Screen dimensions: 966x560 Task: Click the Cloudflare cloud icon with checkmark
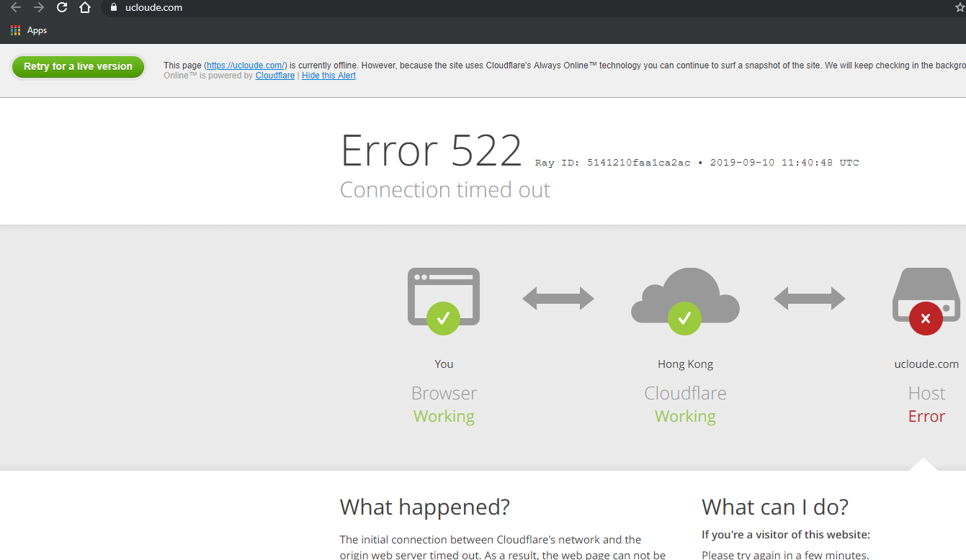[685, 301]
